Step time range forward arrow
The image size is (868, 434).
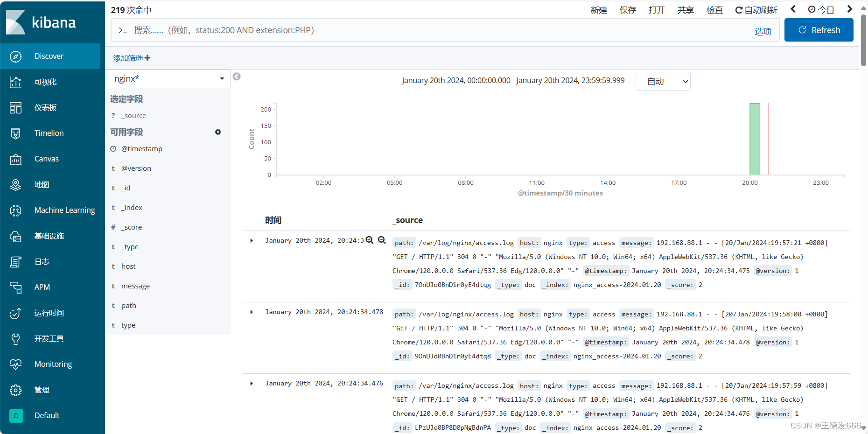coord(849,9)
